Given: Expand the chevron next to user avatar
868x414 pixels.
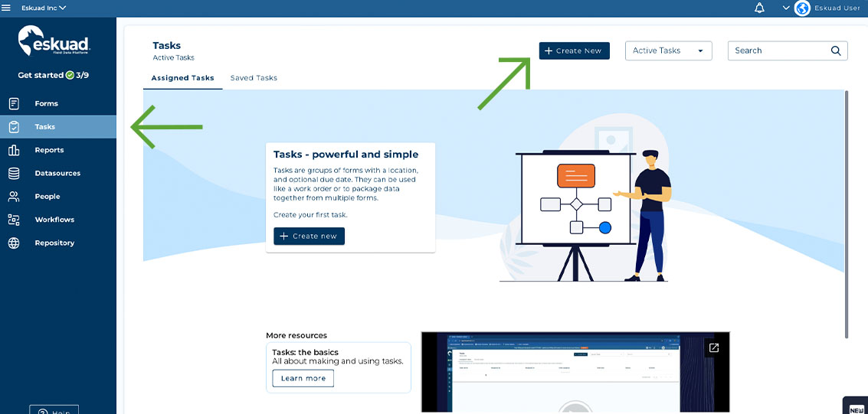Looking at the screenshot, I should click(786, 8).
